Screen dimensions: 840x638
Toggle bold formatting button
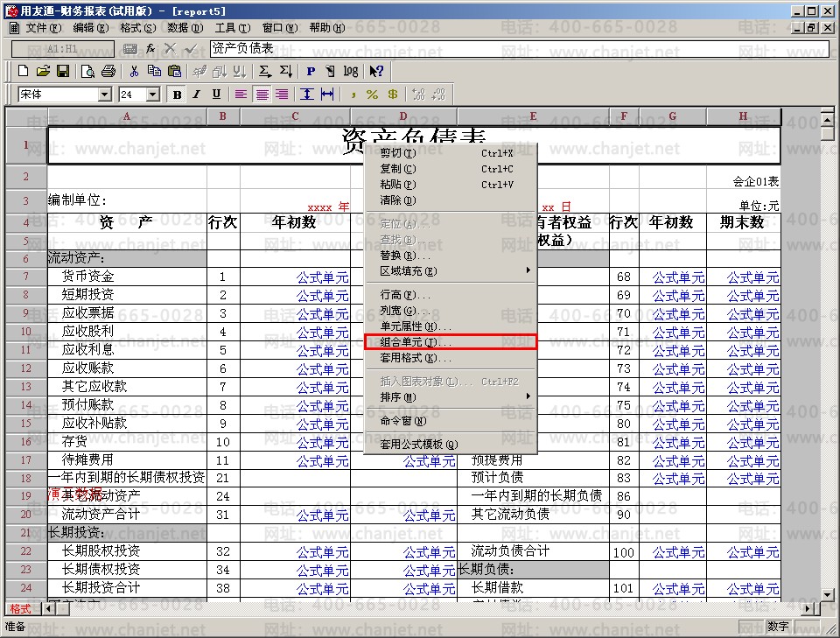point(178,95)
